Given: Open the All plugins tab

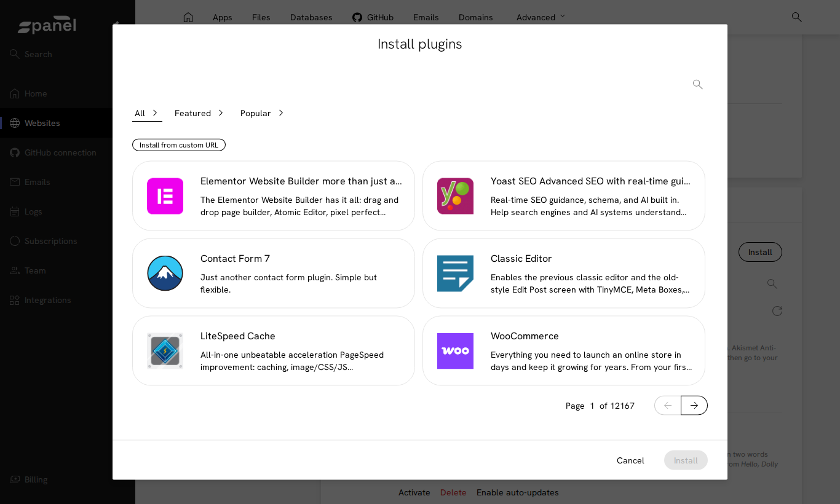Looking at the screenshot, I should 147,113.
